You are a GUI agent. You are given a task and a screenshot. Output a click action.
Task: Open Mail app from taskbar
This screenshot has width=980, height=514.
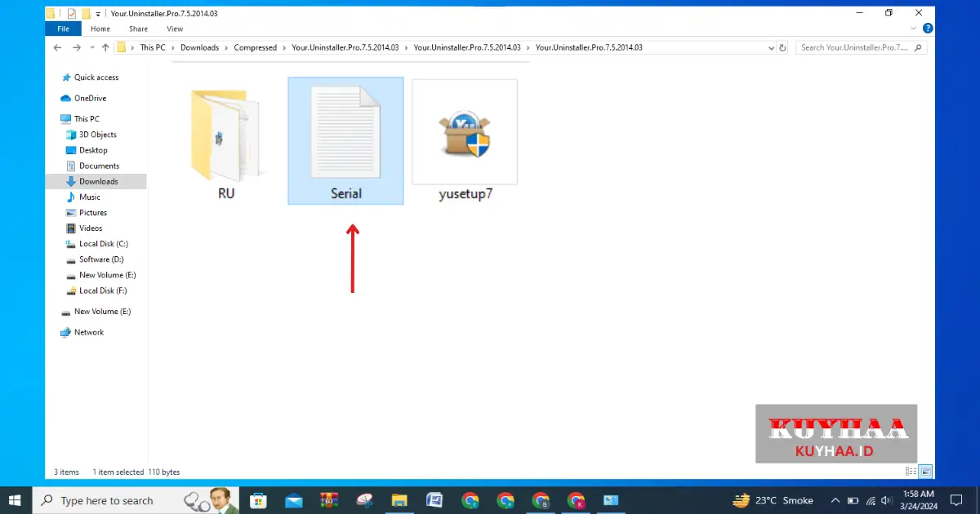click(x=294, y=500)
